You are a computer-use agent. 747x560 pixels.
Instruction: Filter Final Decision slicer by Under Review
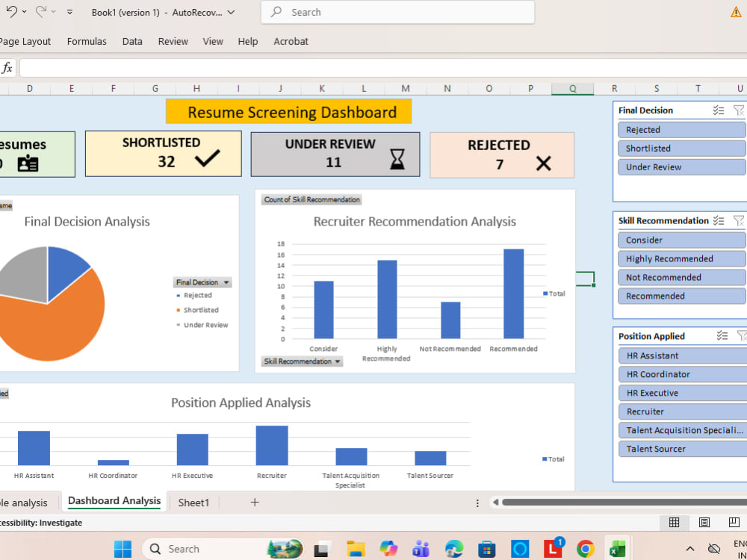(682, 167)
